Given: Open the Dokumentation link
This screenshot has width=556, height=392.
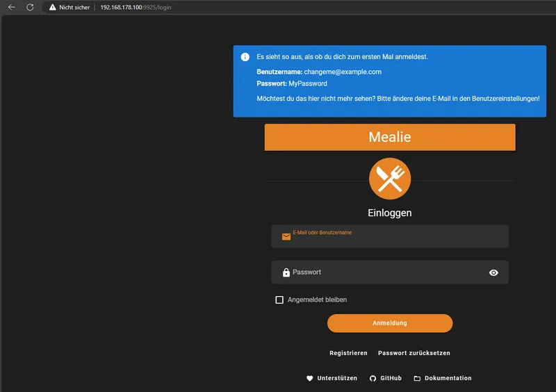Looking at the screenshot, I should click(x=448, y=378).
